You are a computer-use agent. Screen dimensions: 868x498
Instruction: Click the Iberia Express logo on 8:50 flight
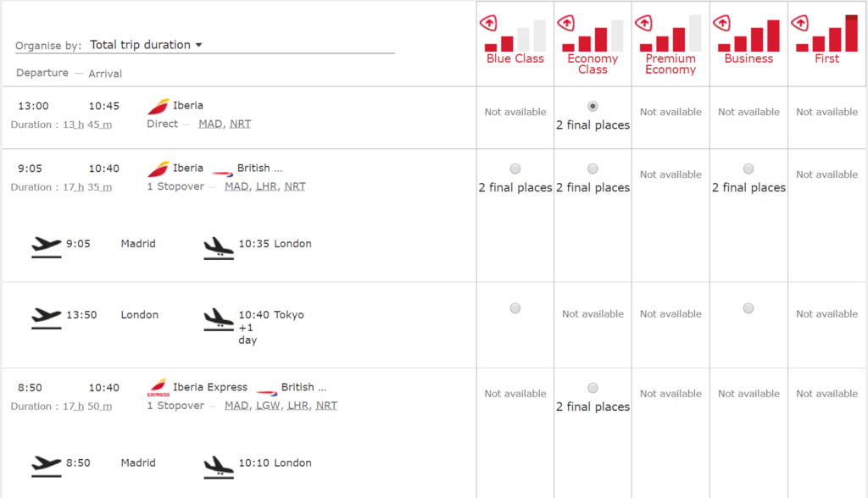click(159, 388)
